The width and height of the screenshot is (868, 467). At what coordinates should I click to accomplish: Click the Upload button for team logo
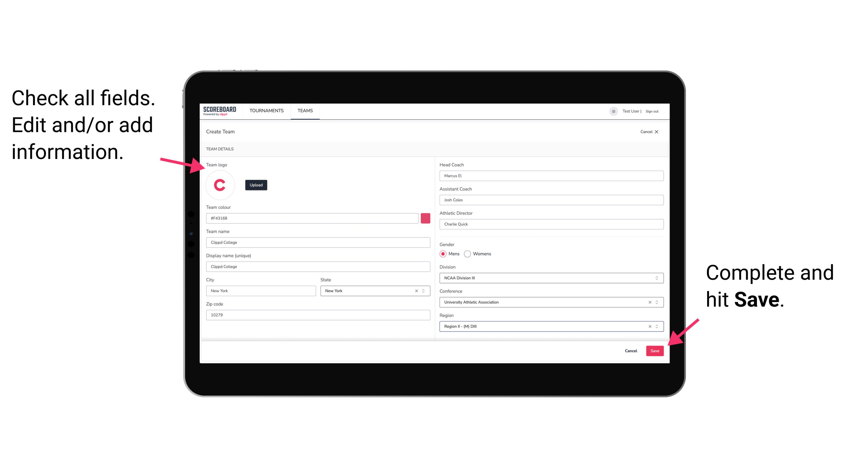(x=256, y=185)
